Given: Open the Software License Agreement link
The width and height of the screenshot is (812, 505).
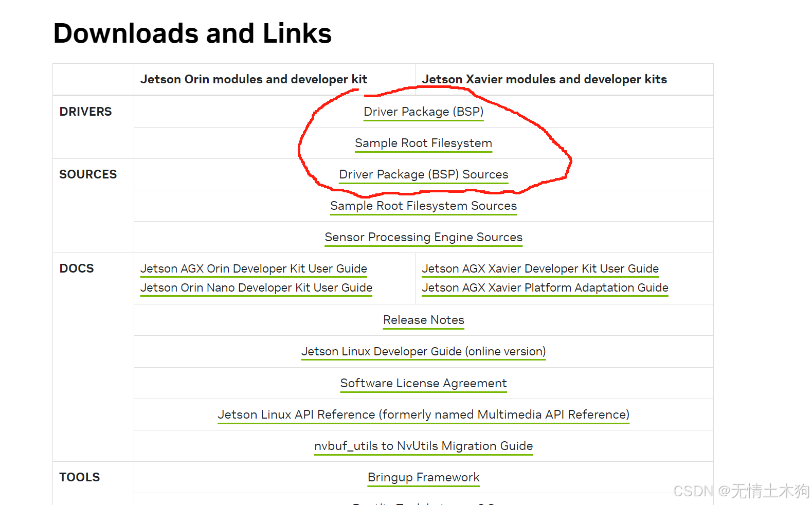Looking at the screenshot, I should [423, 383].
